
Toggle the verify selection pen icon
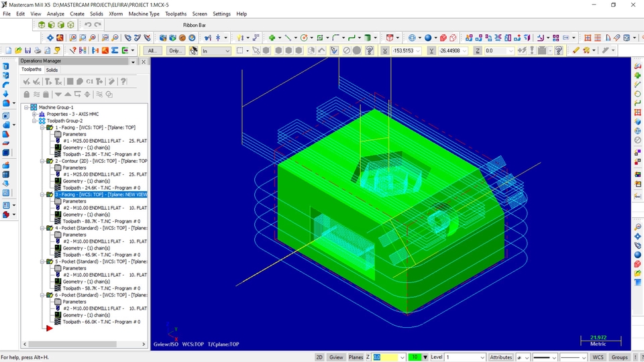pyautogui.click(x=334, y=50)
